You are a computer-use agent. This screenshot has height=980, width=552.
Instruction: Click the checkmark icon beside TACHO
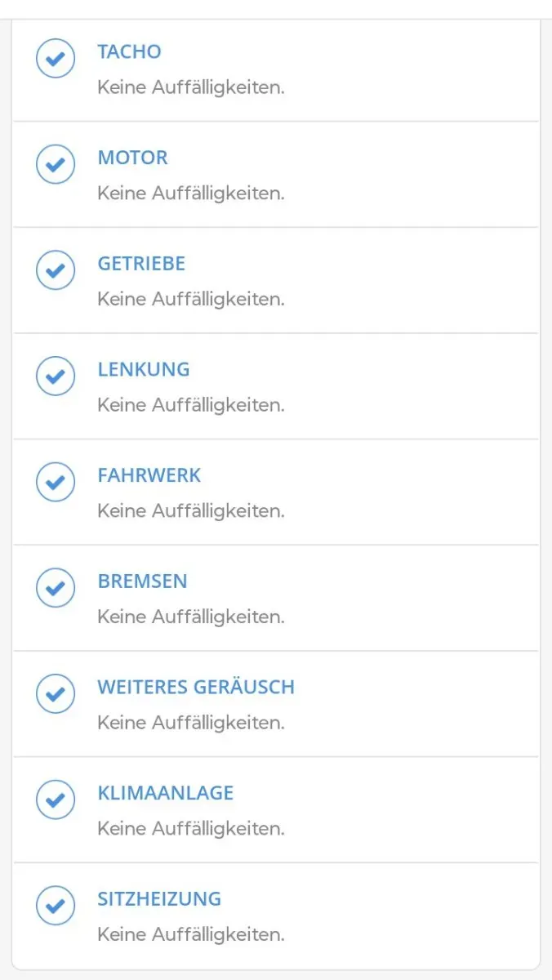[56, 59]
